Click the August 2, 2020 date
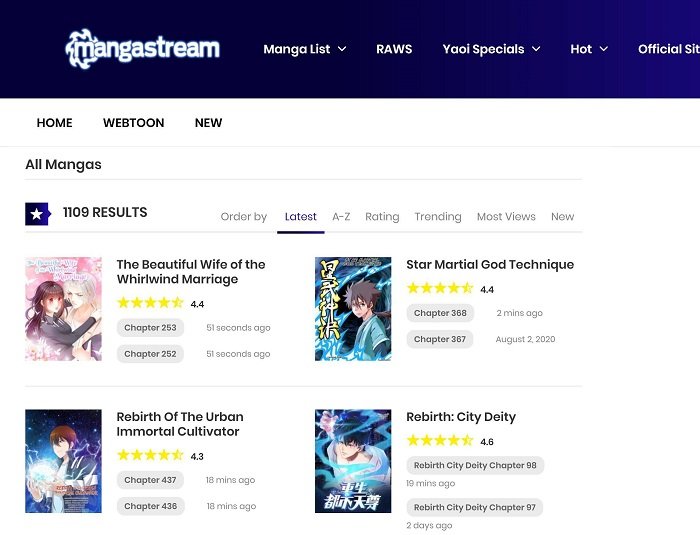This screenshot has height=535, width=700. (x=525, y=339)
